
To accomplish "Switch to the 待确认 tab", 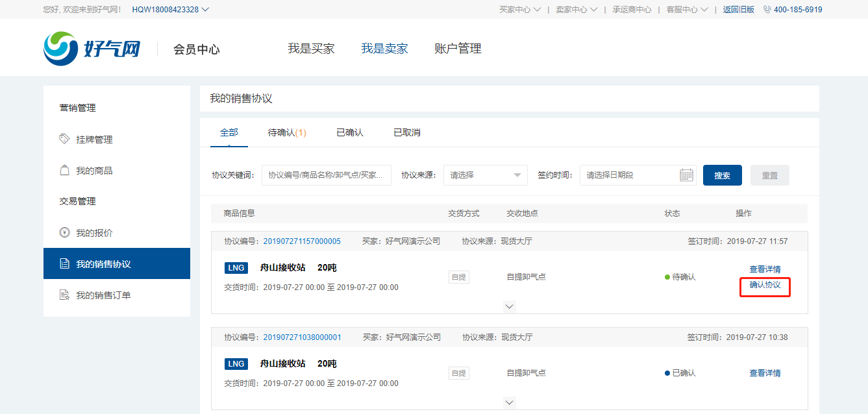I will point(286,132).
